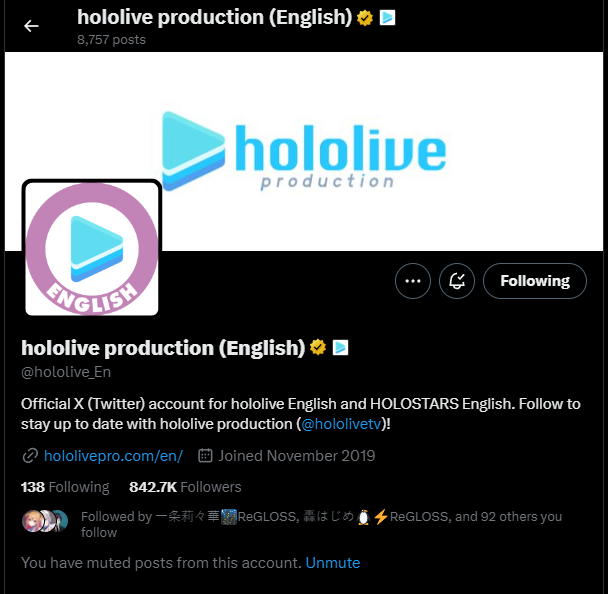Screen dimensions: 608x594
Task: Click affiliate badge beside profile name
Action: [x=340, y=347]
